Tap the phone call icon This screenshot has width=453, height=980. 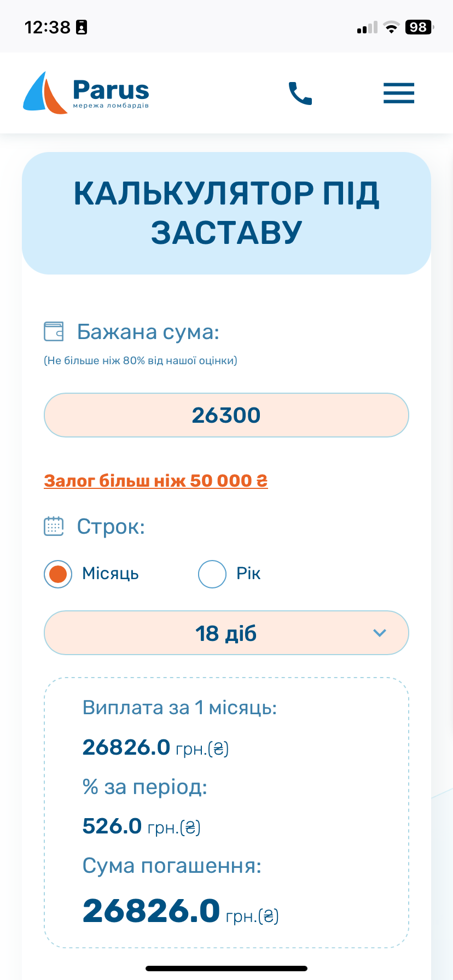point(300,93)
